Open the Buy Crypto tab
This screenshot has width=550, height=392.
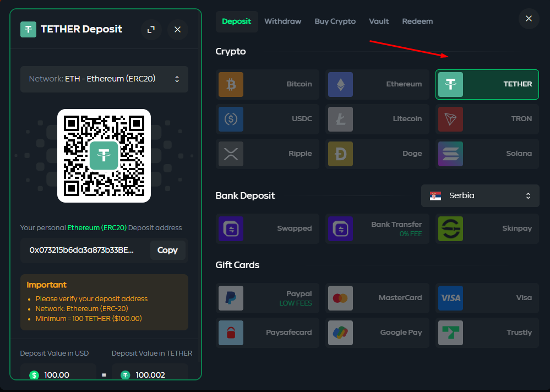pos(335,21)
